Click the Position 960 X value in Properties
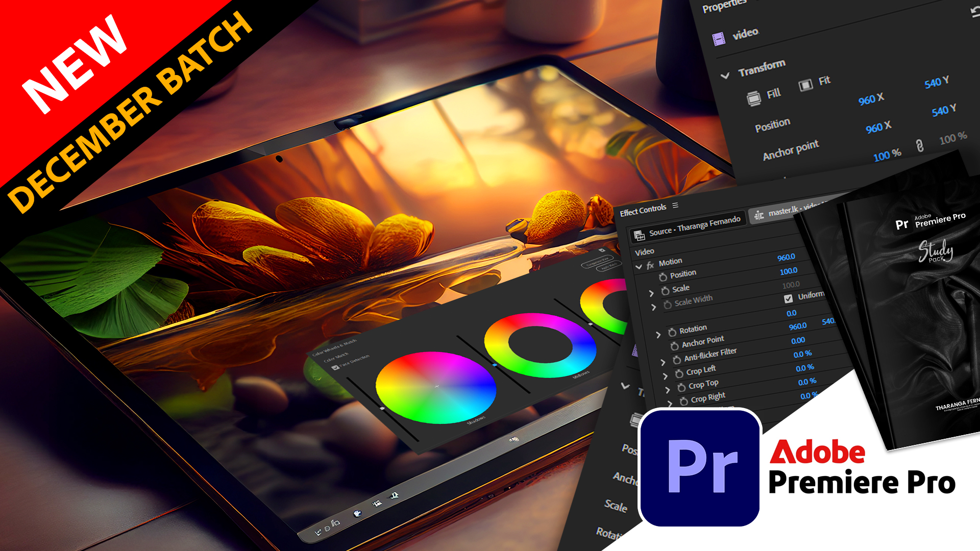 [x=871, y=99]
